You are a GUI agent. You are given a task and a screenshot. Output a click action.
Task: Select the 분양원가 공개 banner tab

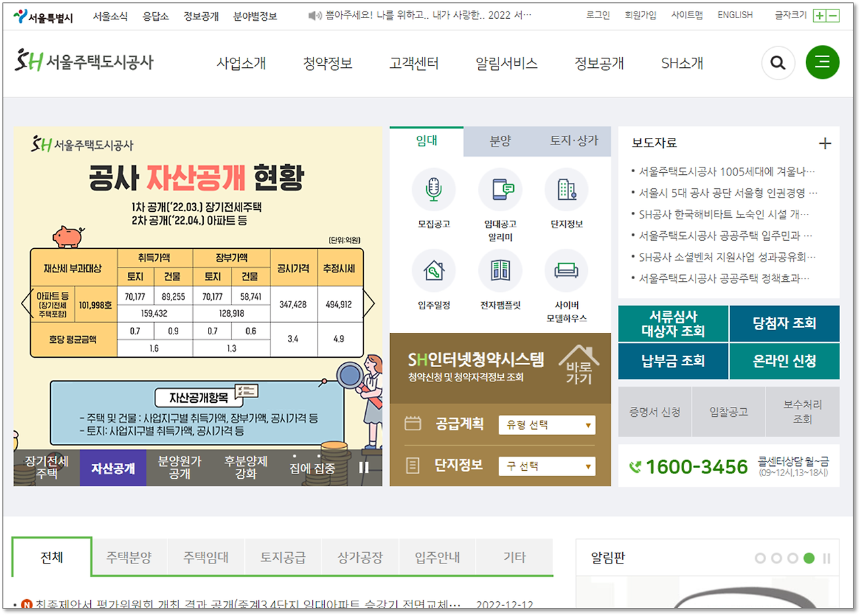tap(180, 467)
